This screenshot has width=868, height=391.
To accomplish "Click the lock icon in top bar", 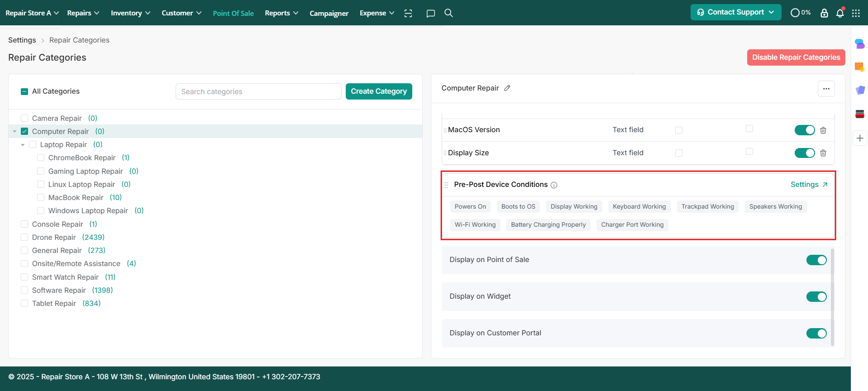I will click(x=824, y=13).
